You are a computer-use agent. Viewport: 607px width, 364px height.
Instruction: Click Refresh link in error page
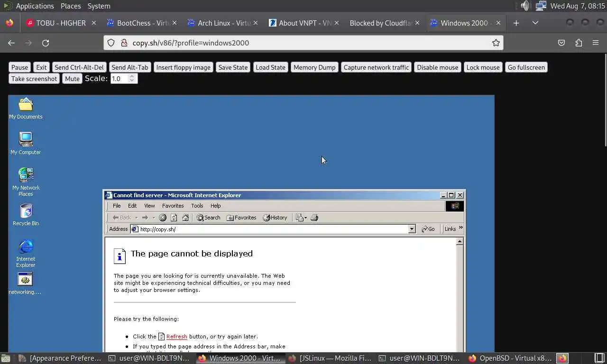pos(176,337)
